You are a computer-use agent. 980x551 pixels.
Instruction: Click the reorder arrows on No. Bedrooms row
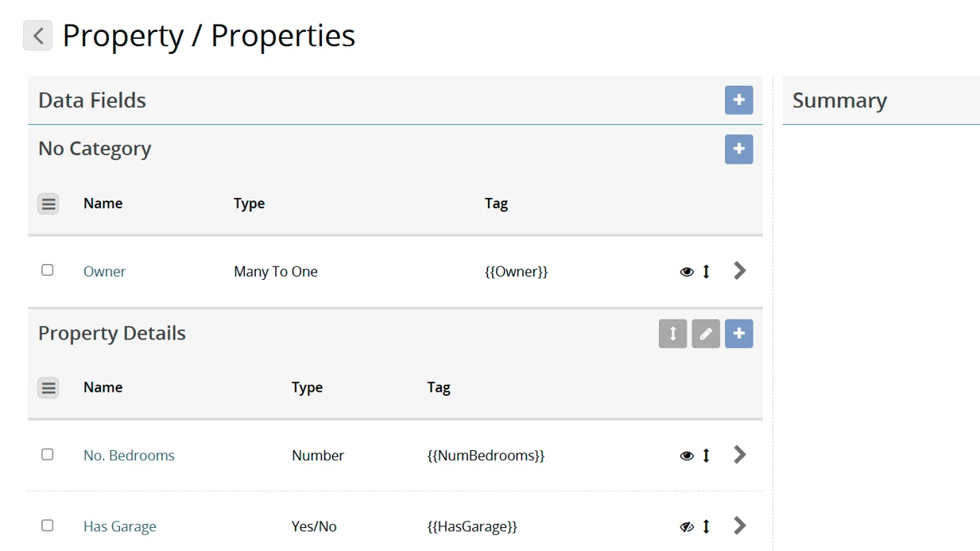pos(706,456)
